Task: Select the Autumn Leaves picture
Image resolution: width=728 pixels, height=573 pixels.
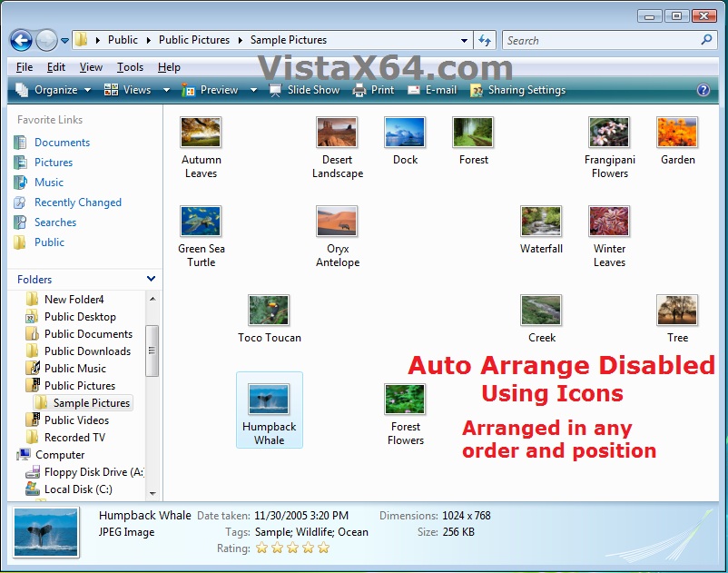Action: coord(201,148)
